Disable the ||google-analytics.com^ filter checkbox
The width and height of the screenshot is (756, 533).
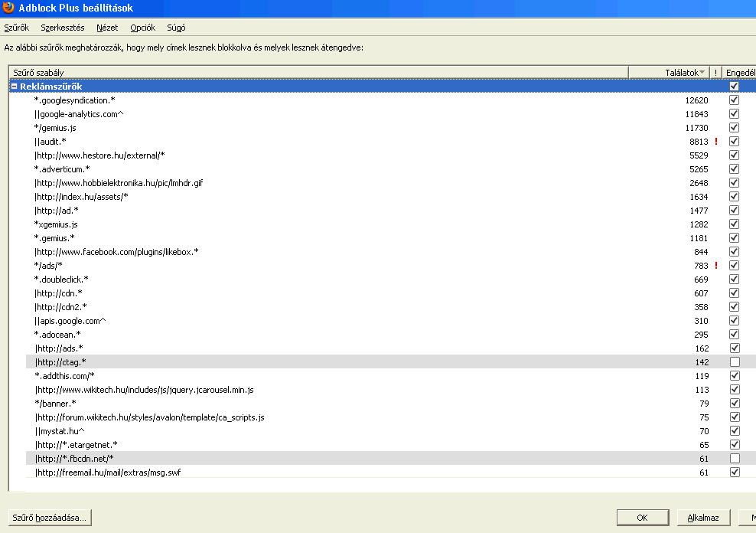pos(735,114)
